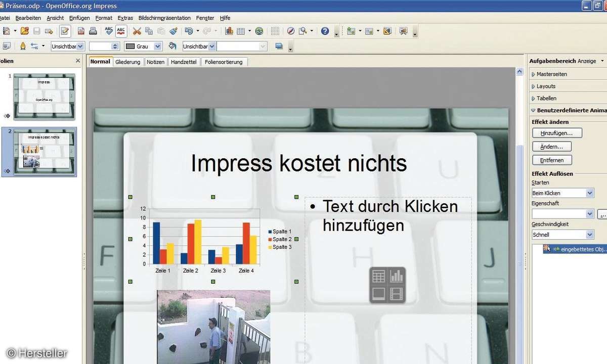
Task: Select slide 1 thumbnail in Folien panel
Action: (x=45, y=97)
